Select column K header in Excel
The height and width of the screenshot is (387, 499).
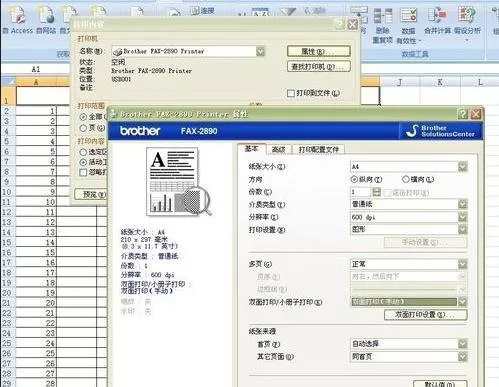click(440, 82)
